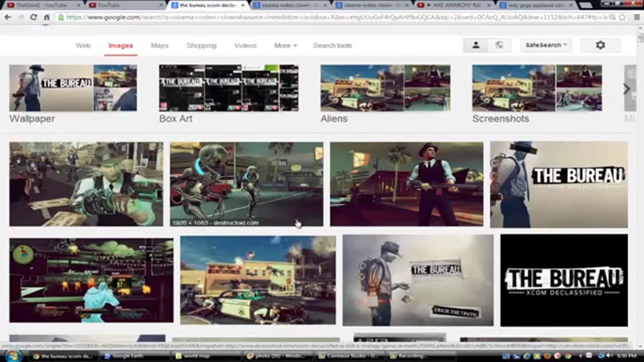
Task: Click the Google URL address bar
Action: coord(332,17)
